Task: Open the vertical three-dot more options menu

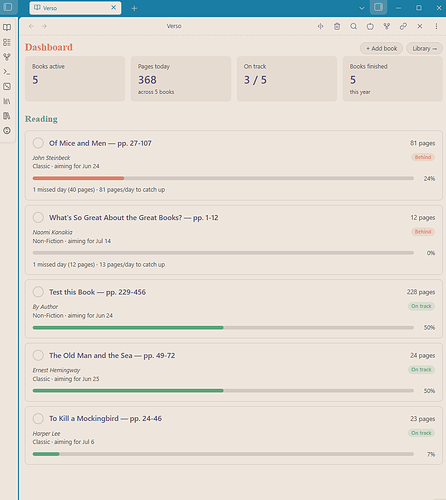Action: (436, 26)
